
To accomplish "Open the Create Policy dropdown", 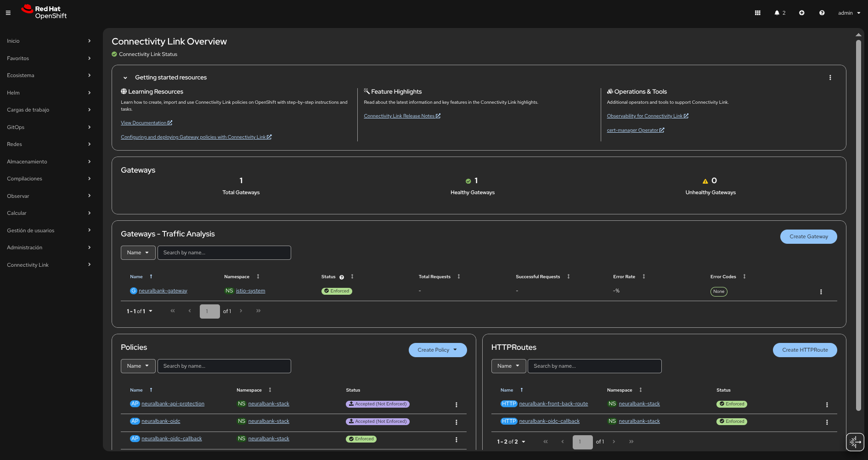I will click(437, 350).
